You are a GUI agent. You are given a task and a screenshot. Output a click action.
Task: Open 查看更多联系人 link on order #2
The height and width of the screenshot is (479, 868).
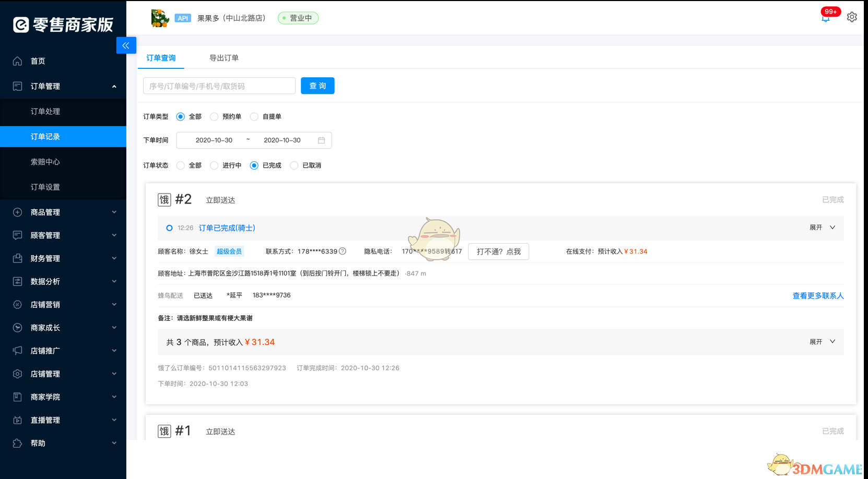[x=817, y=295]
